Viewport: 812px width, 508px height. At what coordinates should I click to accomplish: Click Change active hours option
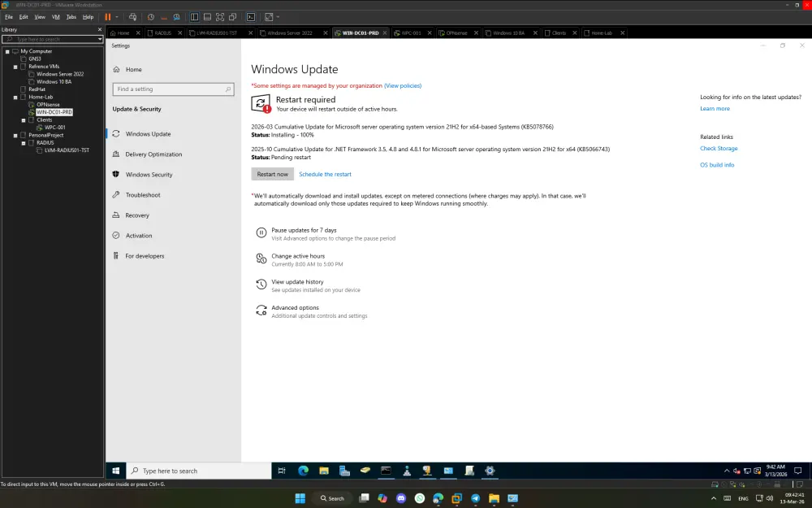(x=300, y=260)
